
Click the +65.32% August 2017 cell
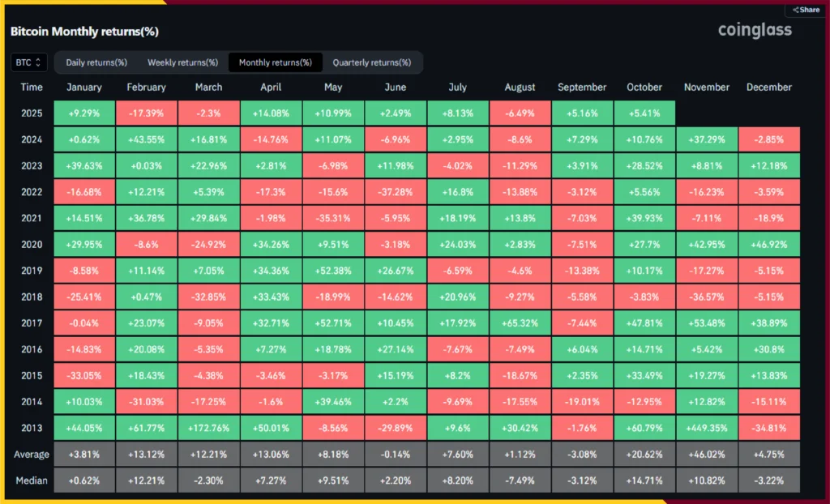(x=520, y=323)
